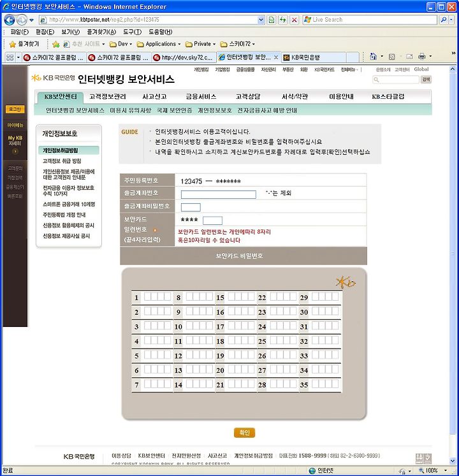The height and width of the screenshot is (476, 459).
Task: Select the 고객정보관리 menu
Action: click(x=108, y=97)
